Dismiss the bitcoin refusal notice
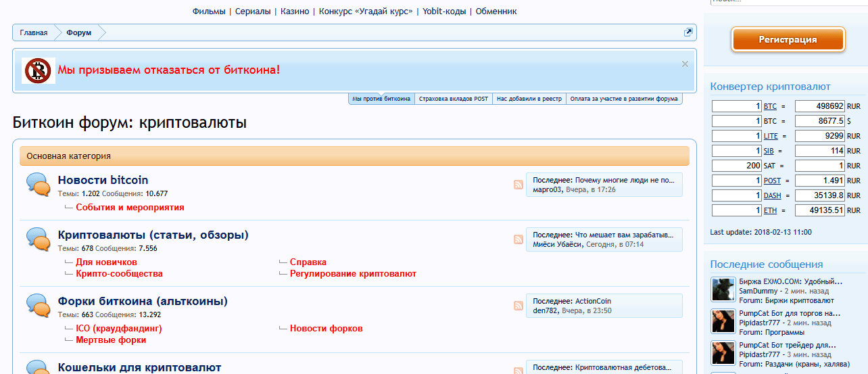 [685, 64]
